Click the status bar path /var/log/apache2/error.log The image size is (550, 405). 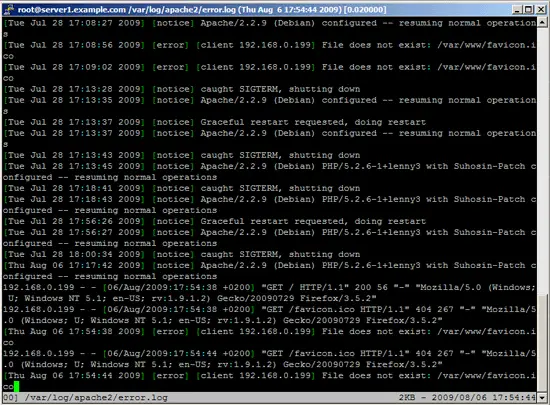(x=96, y=398)
